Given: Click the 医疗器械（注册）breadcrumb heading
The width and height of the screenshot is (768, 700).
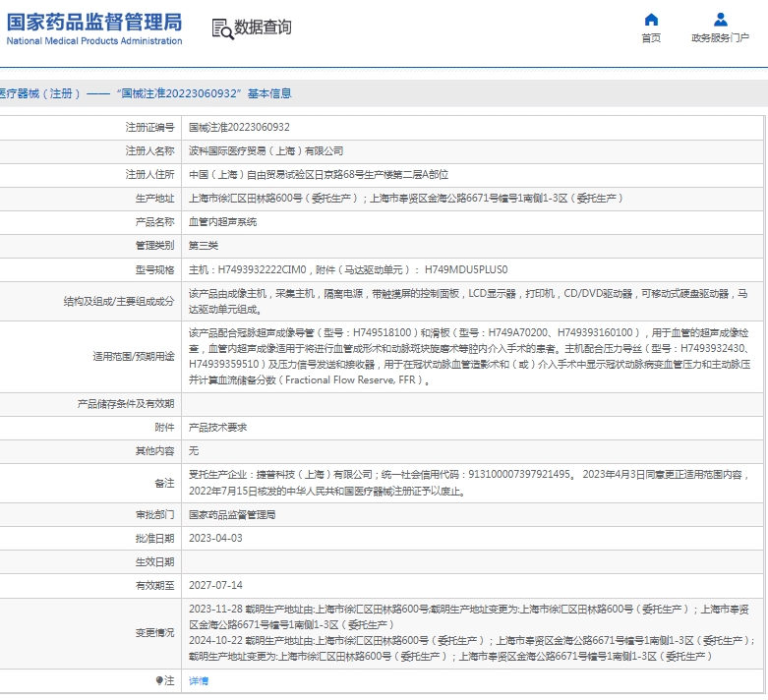Looking at the screenshot, I should (x=37, y=93).
